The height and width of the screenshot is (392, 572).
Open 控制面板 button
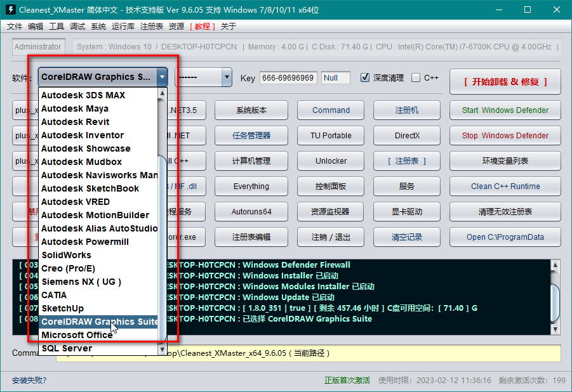(x=331, y=186)
